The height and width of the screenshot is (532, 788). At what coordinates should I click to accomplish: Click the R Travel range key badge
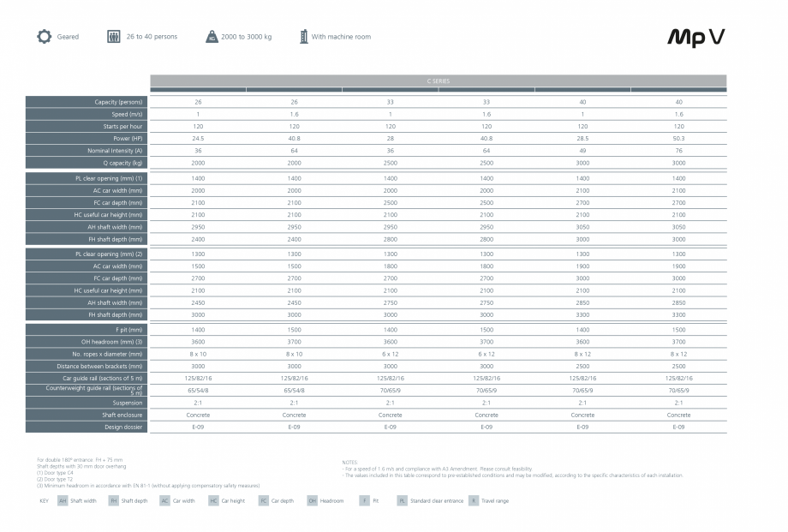474,500
